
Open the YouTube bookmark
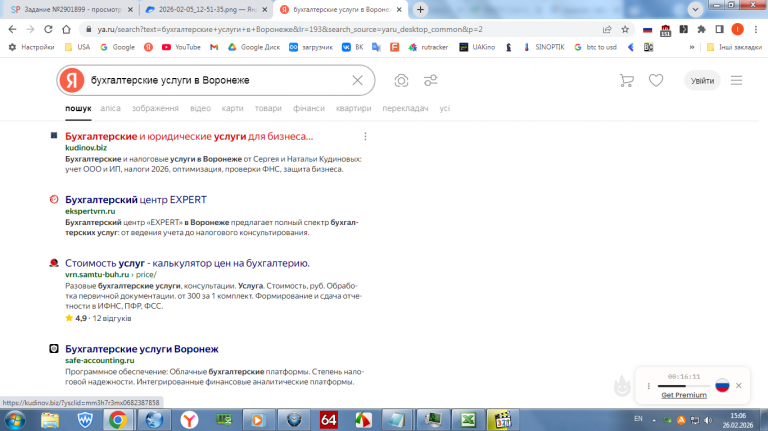point(181,47)
